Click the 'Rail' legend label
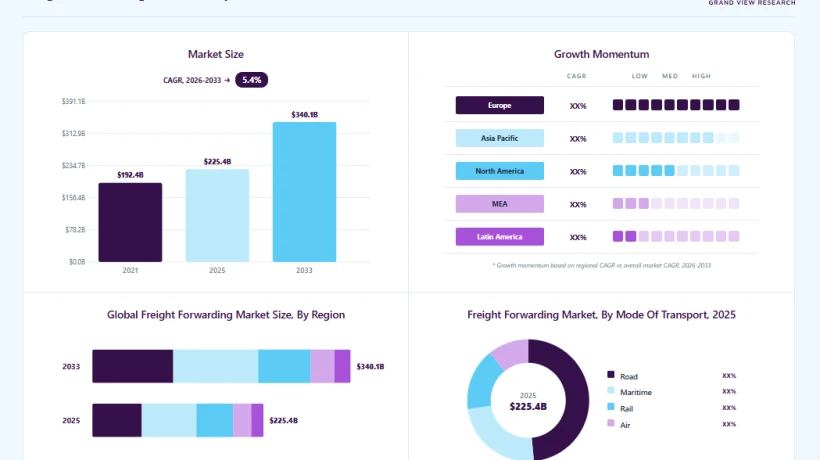Viewport: 820px width, 460px height. click(x=627, y=409)
